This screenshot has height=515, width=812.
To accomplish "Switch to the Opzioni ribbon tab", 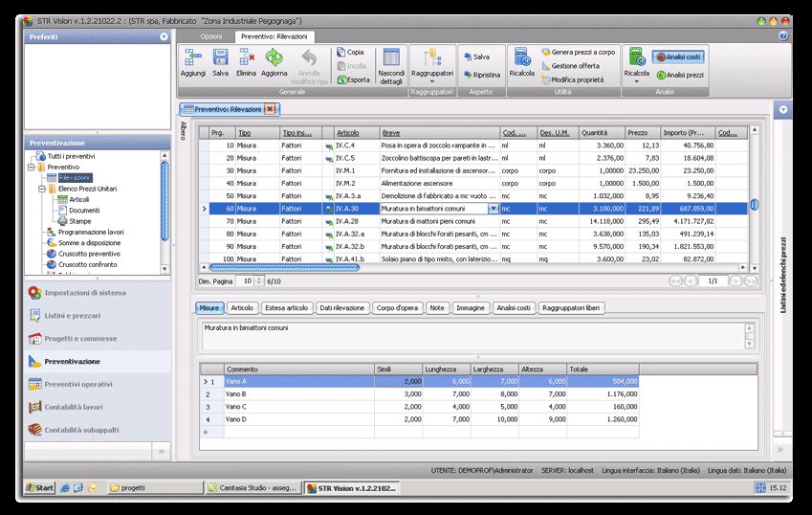I will click(x=210, y=35).
